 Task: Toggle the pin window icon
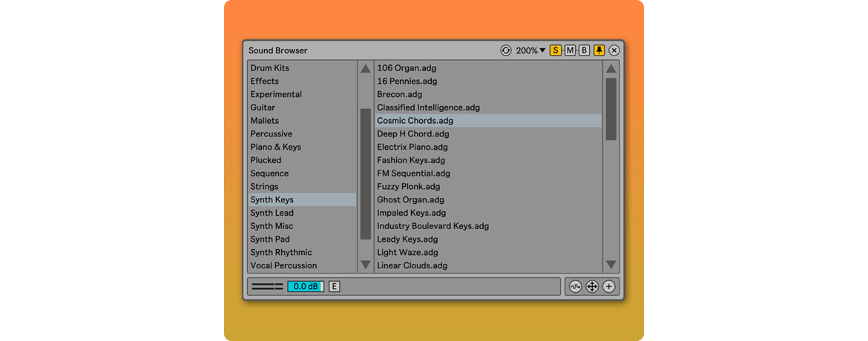pyautogui.click(x=599, y=50)
